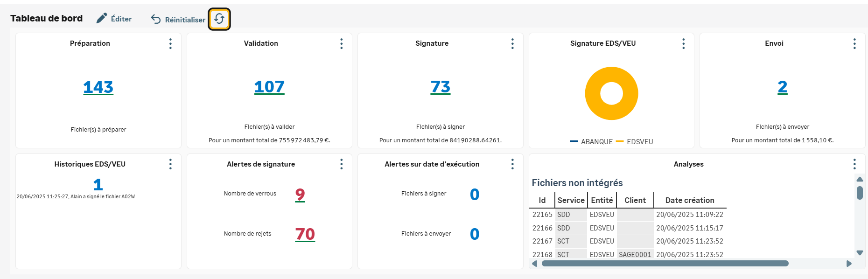868x279 pixels.
Task: Open the Préparation card options menu
Action: coord(170,44)
